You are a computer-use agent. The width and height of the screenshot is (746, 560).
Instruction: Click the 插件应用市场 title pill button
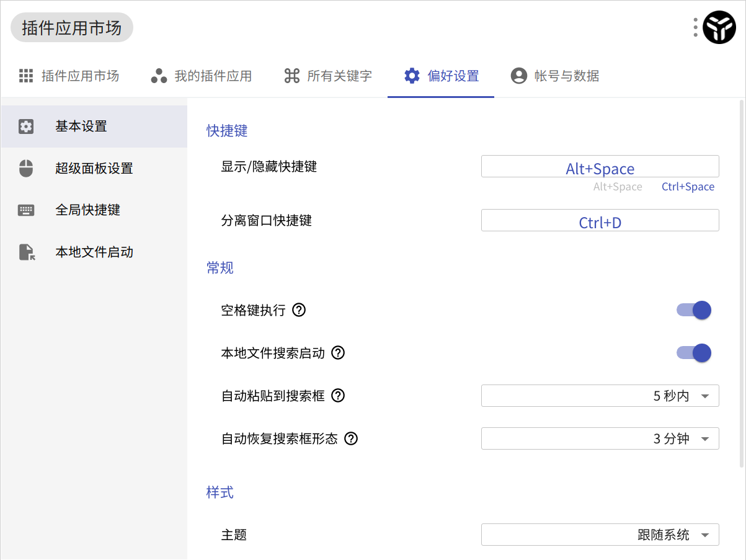(72, 28)
